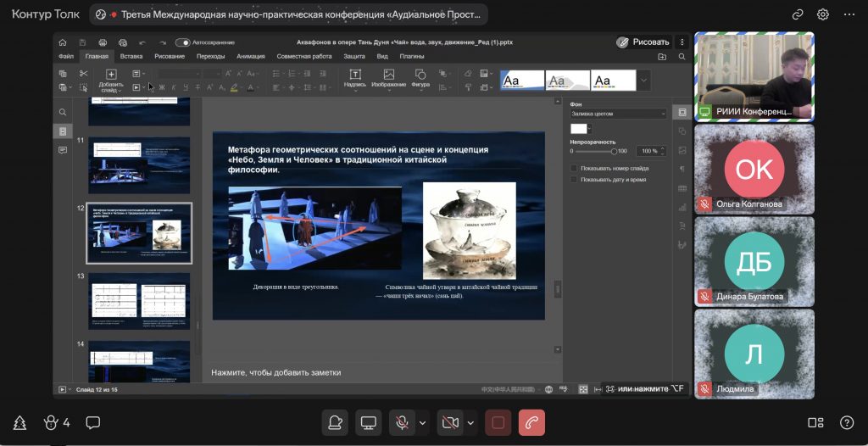Unmute the microphone
The width and height of the screenshot is (868, 446).
402,422
